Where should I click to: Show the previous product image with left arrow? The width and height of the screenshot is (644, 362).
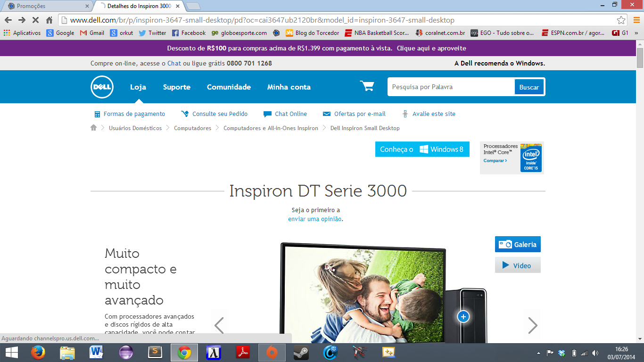pyautogui.click(x=219, y=325)
